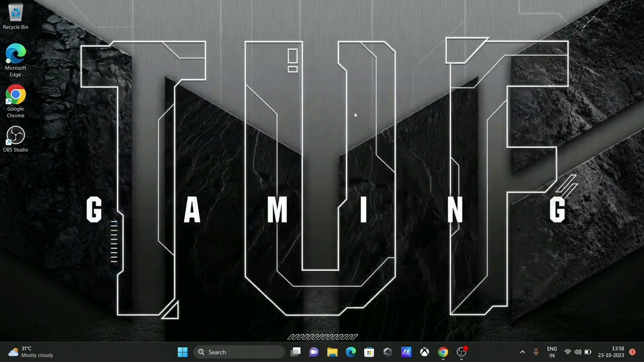Select the Microsoft Edge desktop shortcut

click(16, 60)
